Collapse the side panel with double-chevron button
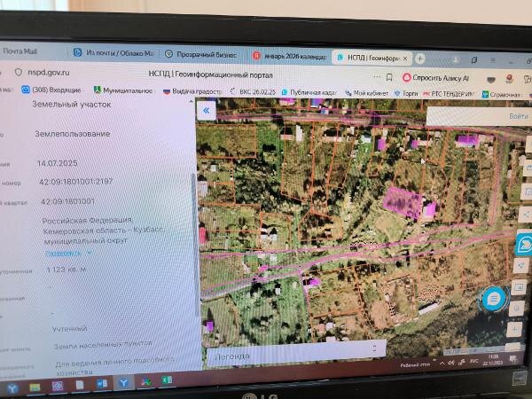The height and width of the screenshot is (399, 532). [x=206, y=111]
